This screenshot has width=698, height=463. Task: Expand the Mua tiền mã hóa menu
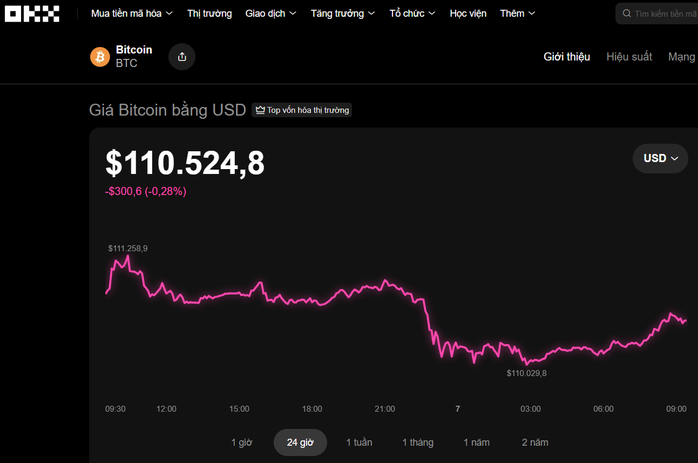tap(131, 14)
